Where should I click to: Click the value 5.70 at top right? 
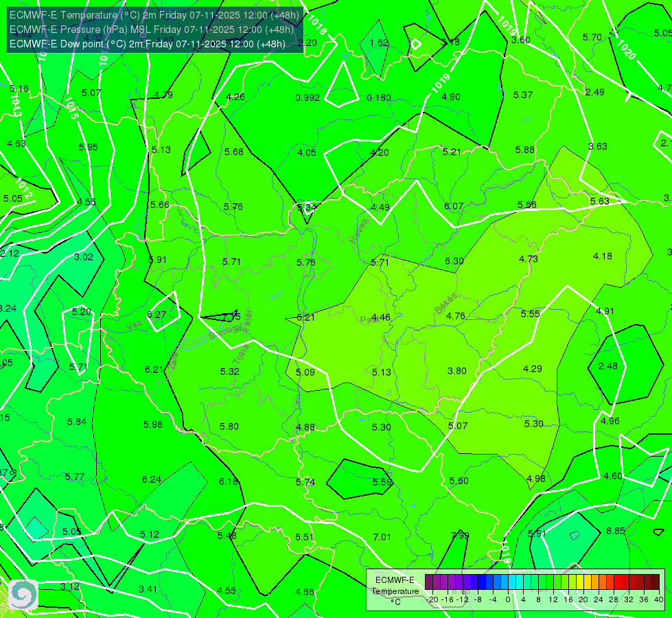(x=592, y=37)
